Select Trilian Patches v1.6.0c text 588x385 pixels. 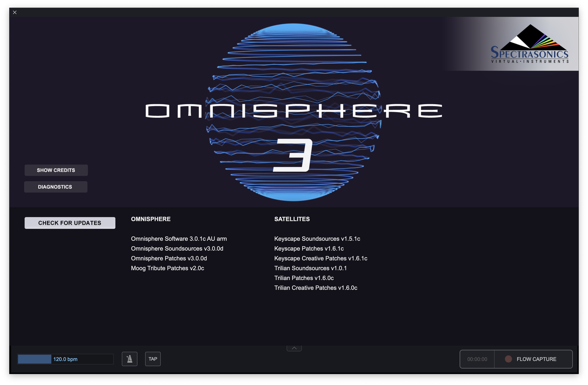pos(304,278)
